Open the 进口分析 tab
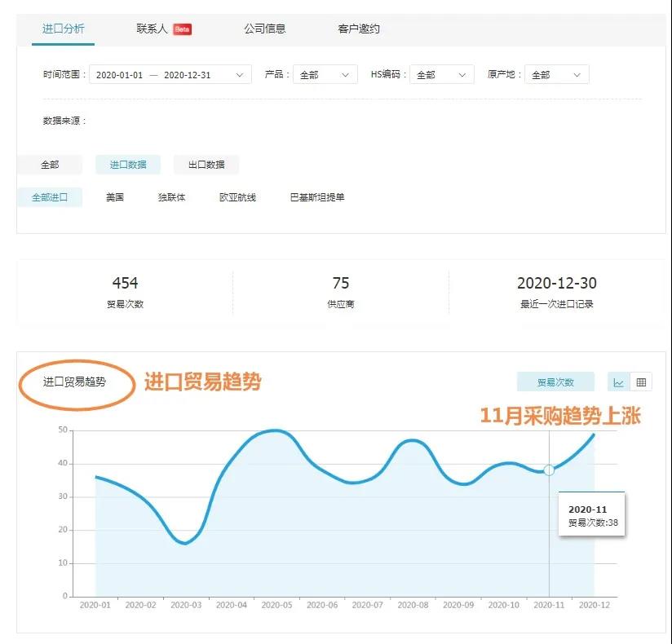Screen dimensions: 672x644 coord(63,29)
